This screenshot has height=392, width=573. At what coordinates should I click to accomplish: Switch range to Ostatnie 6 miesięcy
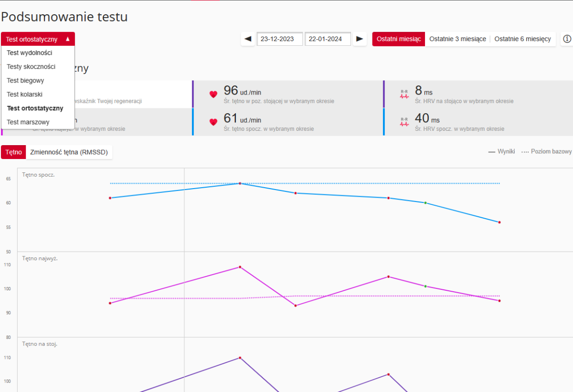click(x=522, y=39)
